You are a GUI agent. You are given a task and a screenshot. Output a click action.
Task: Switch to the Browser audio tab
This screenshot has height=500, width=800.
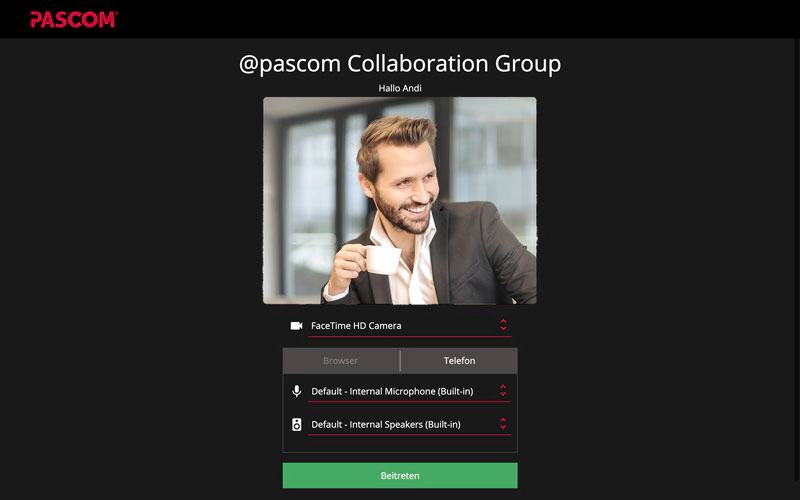coord(341,361)
